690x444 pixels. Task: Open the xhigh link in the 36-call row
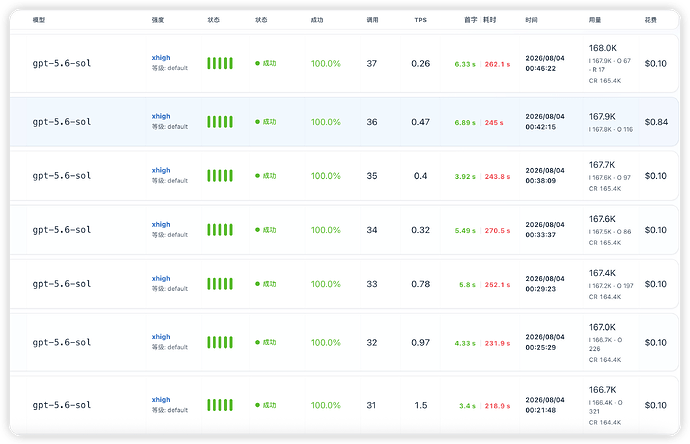pyautogui.click(x=161, y=116)
